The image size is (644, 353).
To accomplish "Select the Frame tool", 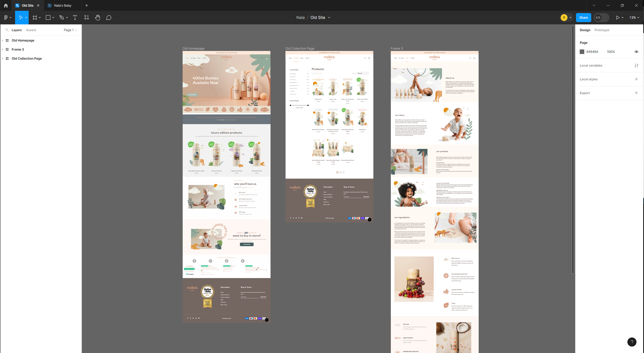I will pyautogui.click(x=35, y=18).
